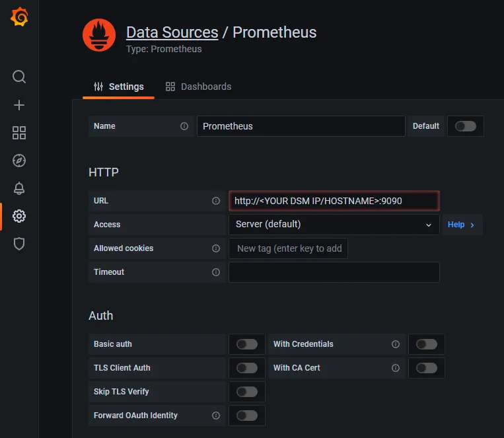Open Explore compass icon in sidebar

(19, 161)
